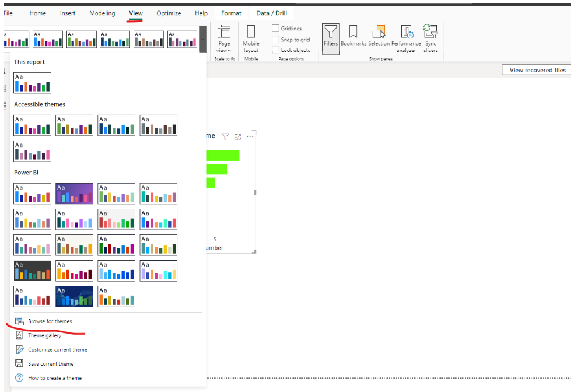Open the Theme gallery
588x392 pixels.
click(44, 335)
